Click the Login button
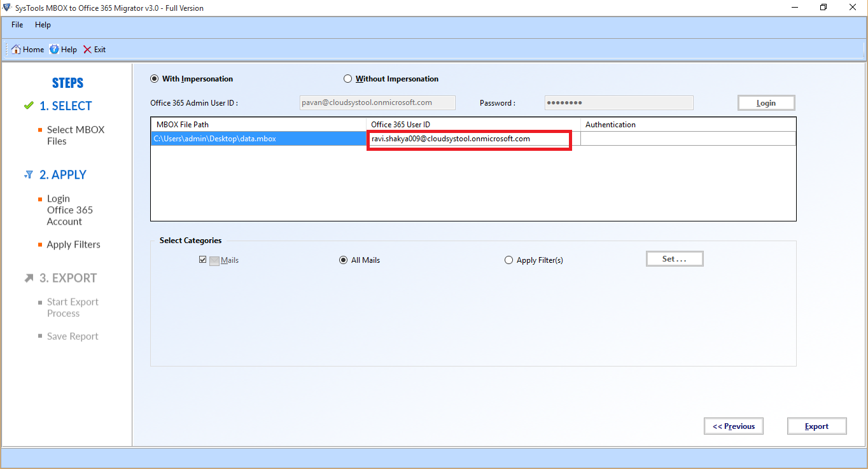The image size is (868, 469). click(x=766, y=103)
